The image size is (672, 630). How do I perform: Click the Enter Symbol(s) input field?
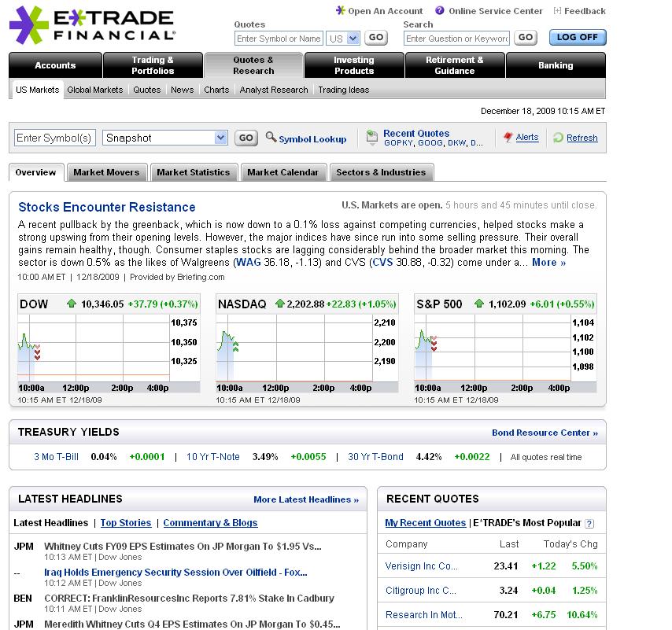click(55, 138)
